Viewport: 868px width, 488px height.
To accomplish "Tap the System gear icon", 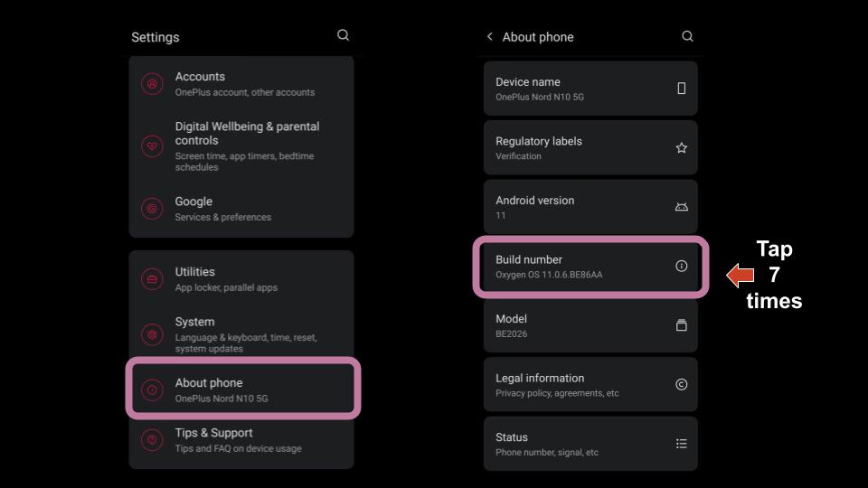I will 152,334.
